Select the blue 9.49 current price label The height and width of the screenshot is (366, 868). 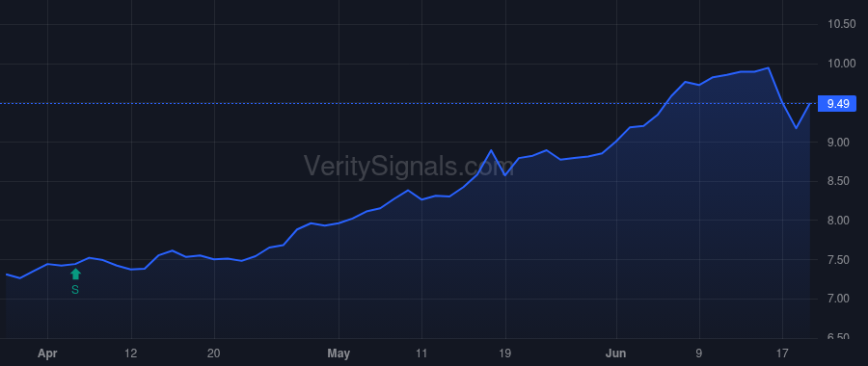[x=837, y=104]
